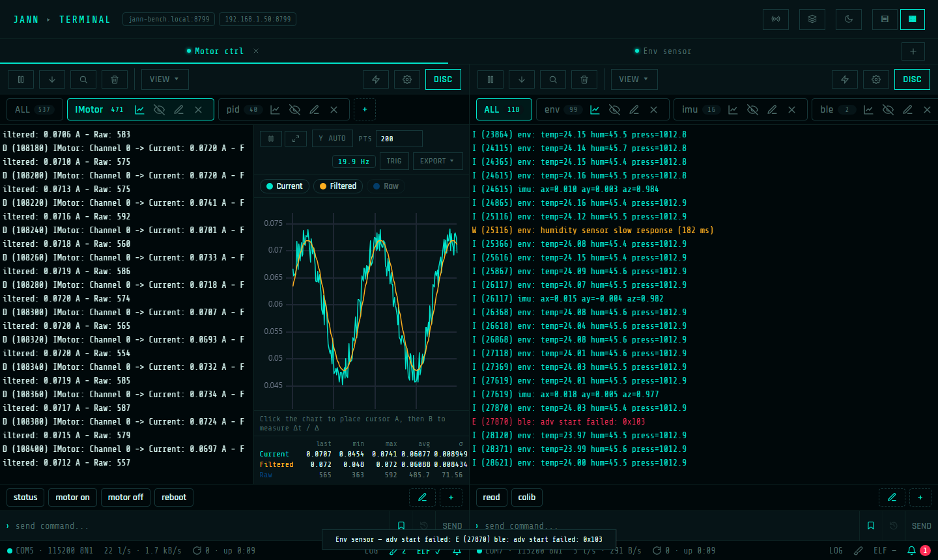Edit the Env sensor quick command buttons
Viewport: 938px width, 560px height.
coord(892,497)
